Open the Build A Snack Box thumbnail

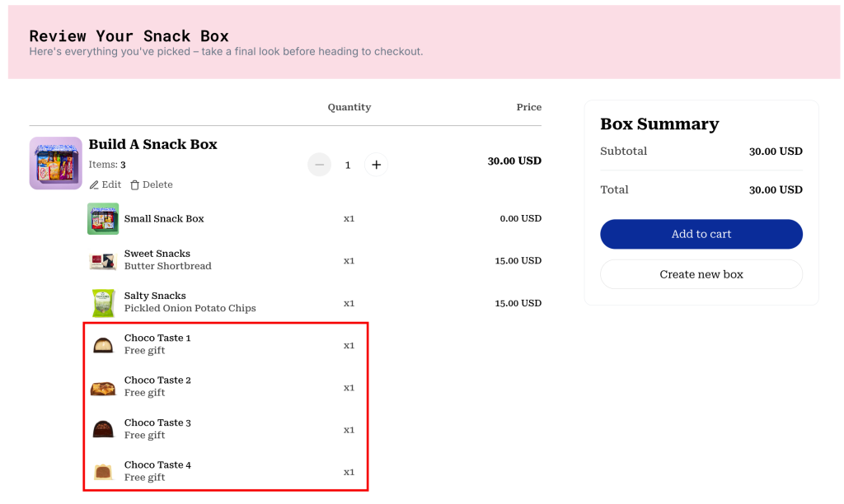[56, 163]
